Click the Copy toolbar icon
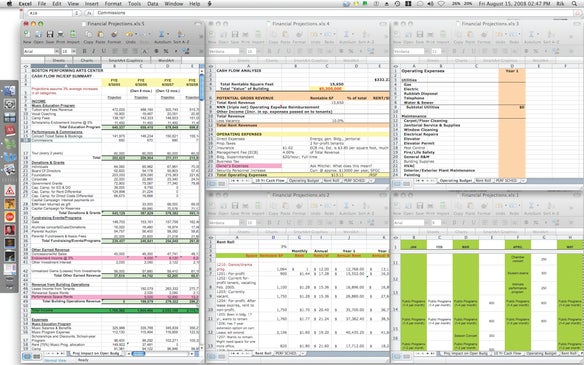 (88, 34)
